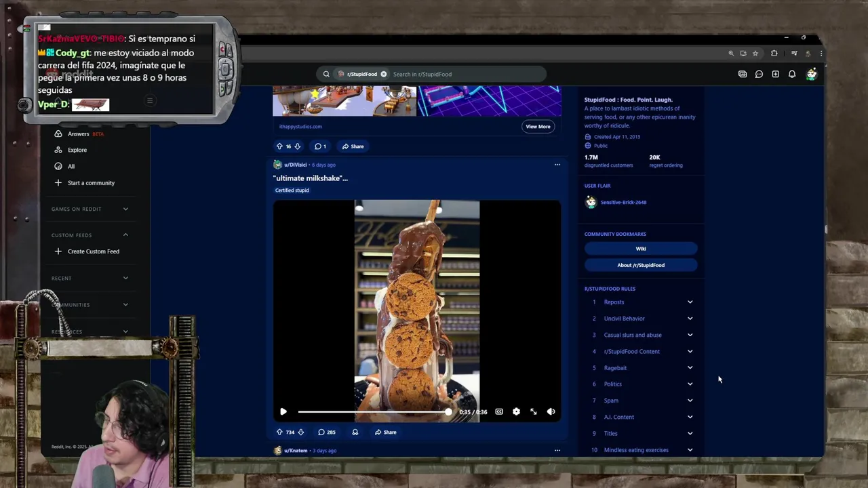Bookmark this page with the star icon
Image resolution: width=868 pixels, height=488 pixels.
tap(755, 54)
